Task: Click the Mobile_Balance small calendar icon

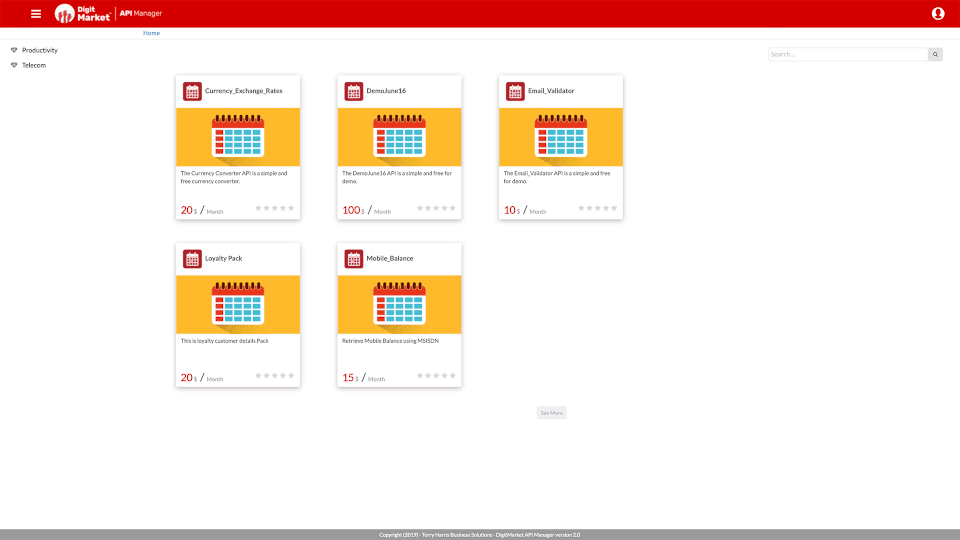Action: point(354,259)
